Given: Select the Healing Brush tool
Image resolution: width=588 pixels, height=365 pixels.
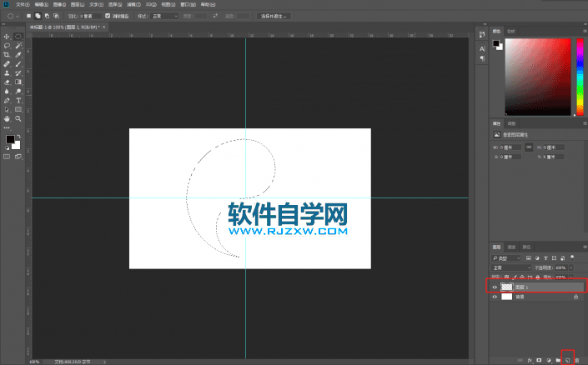Looking at the screenshot, I should coord(7,64).
